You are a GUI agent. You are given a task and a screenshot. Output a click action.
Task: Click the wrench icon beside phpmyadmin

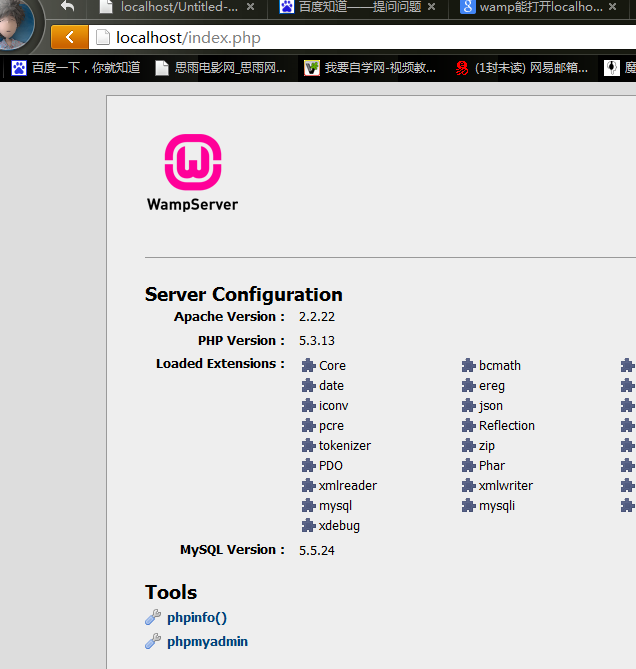click(x=153, y=641)
